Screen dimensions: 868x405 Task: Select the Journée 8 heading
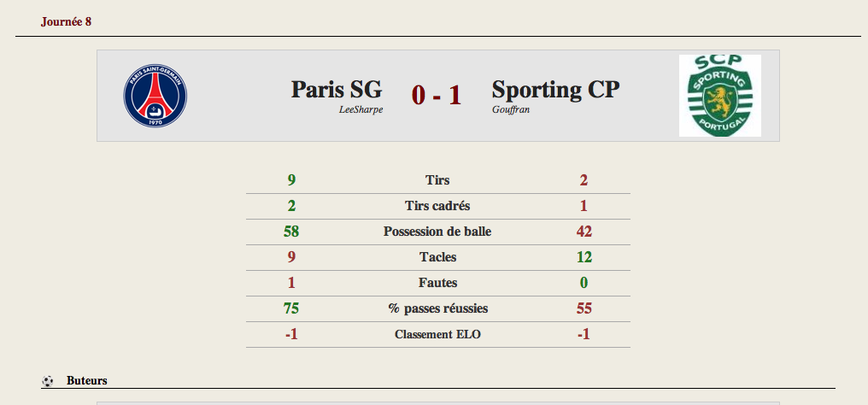point(66,22)
